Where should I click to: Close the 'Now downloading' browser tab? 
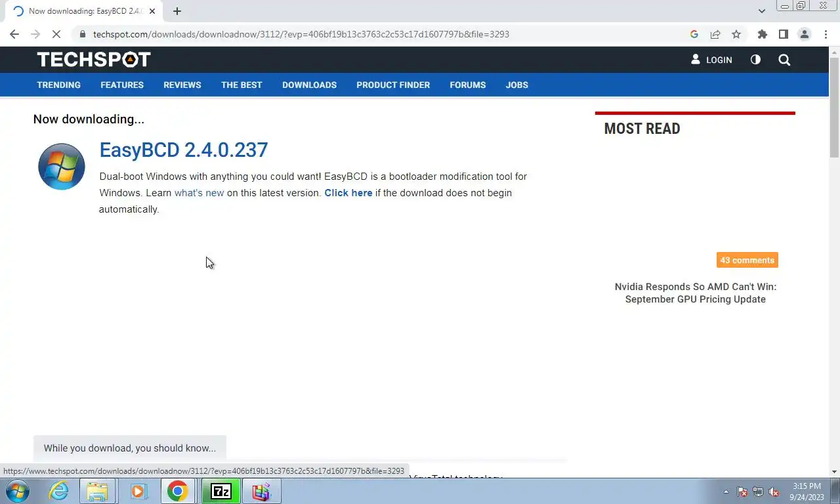(x=152, y=11)
